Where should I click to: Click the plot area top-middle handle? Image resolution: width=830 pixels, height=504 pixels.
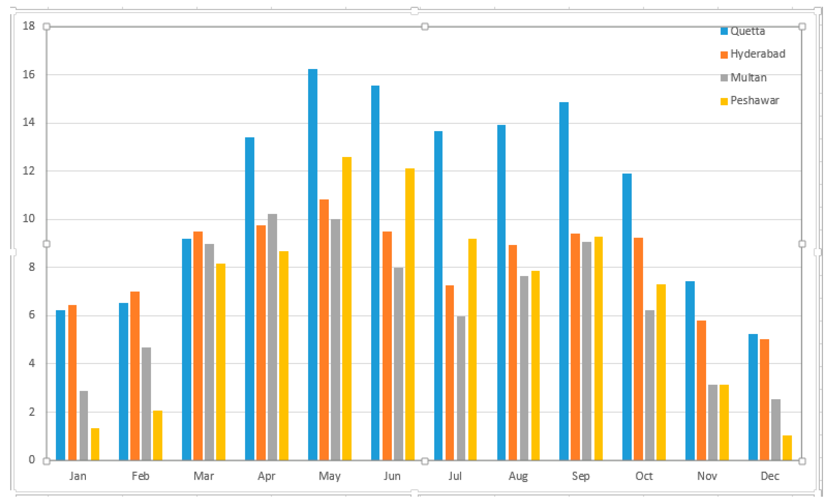click(425, 27)
